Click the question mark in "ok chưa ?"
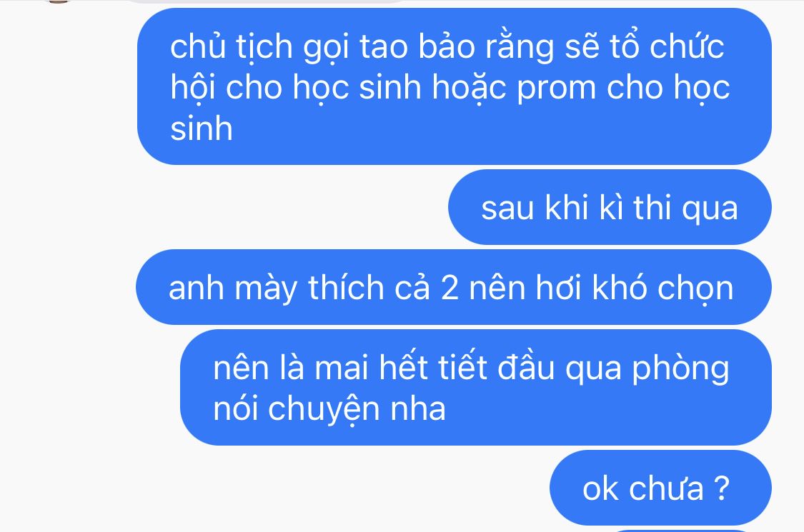This screenshot has width=804, height=532. 721,488
